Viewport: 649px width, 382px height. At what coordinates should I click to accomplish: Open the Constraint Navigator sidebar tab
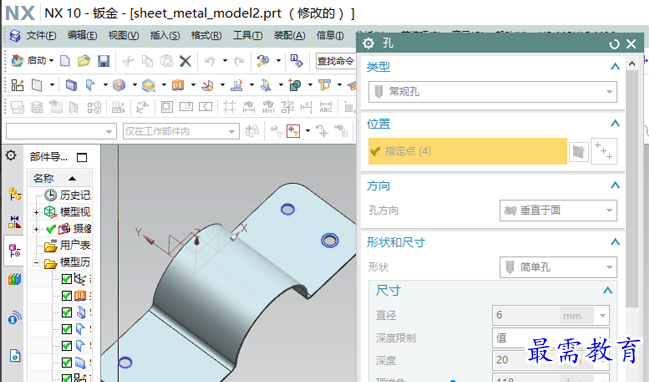14,222
